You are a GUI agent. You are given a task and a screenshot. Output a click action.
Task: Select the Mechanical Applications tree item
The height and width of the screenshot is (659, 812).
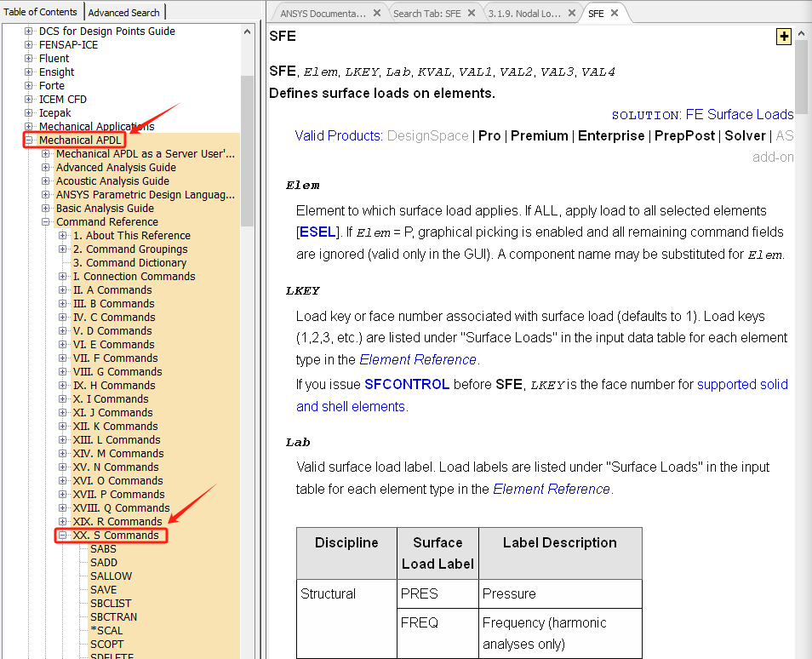pos(97,126)
